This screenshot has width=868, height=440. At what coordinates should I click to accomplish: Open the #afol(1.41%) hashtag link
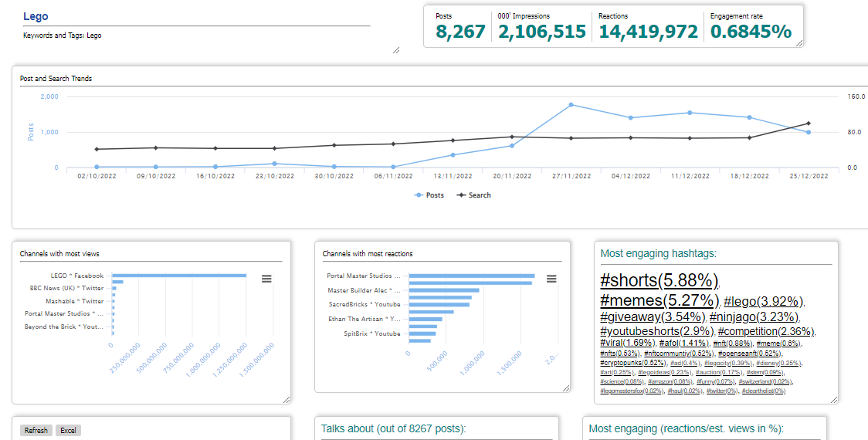point(684,344)
